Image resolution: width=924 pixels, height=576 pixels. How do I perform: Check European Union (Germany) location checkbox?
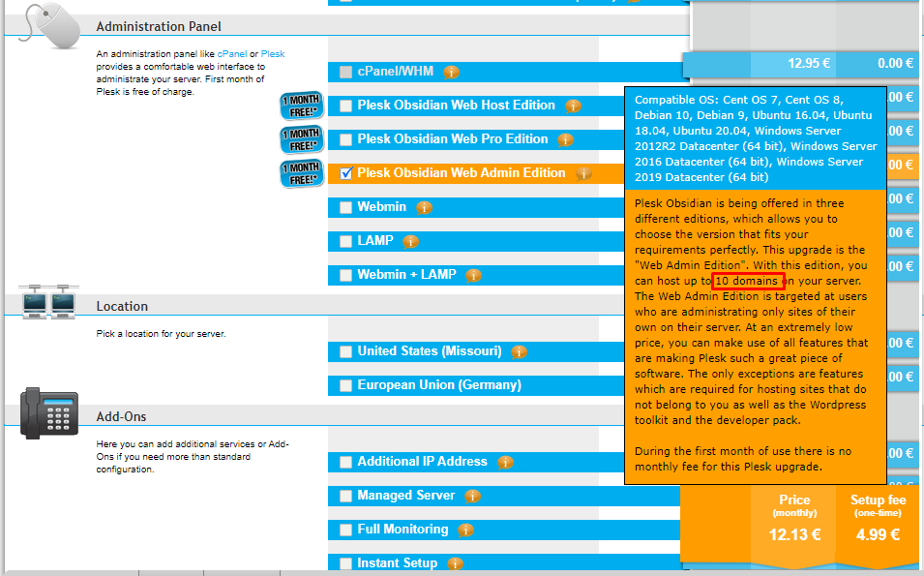pos(346,385)
